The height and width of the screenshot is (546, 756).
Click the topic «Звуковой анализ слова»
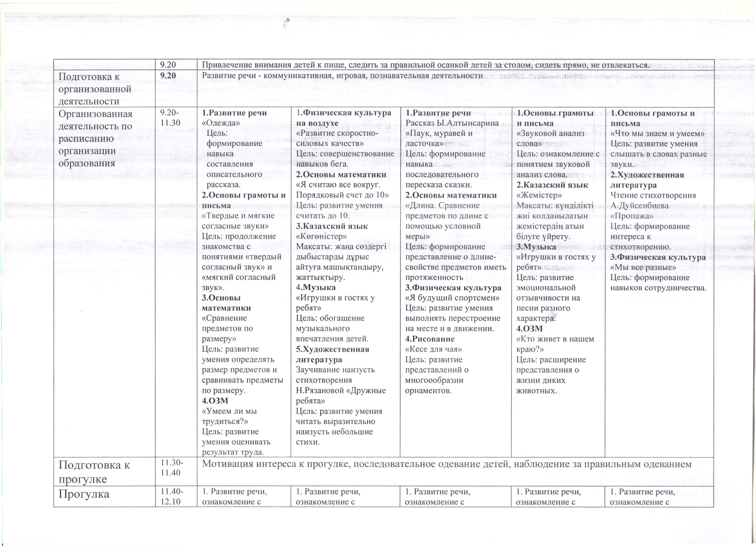[550, 139]
